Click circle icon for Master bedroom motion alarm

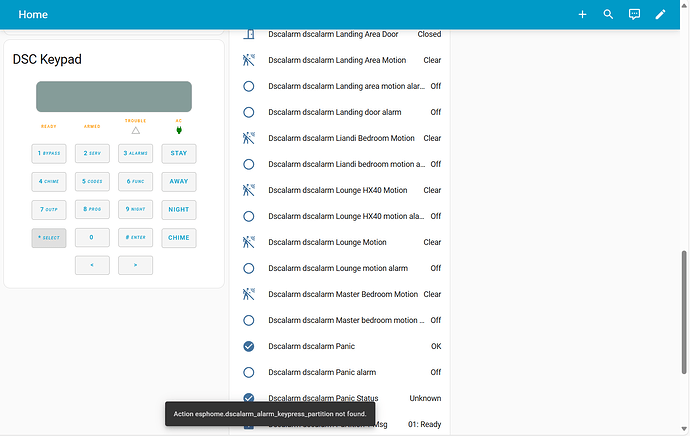249,320
